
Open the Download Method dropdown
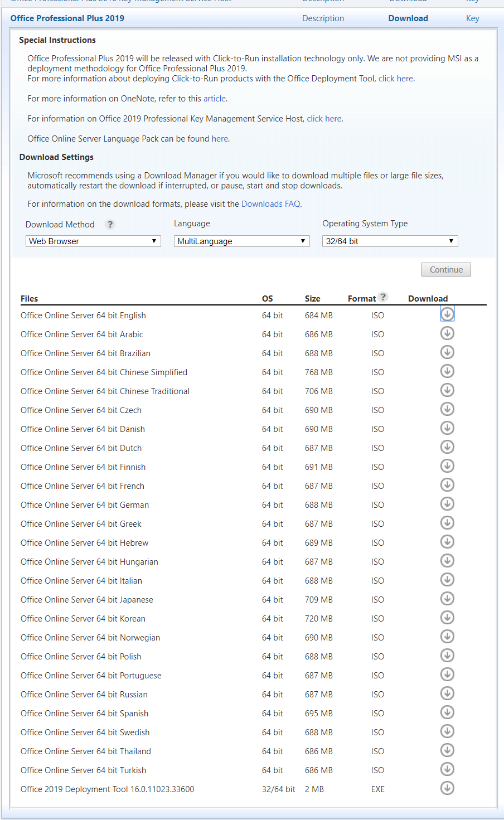click(93, 241)
